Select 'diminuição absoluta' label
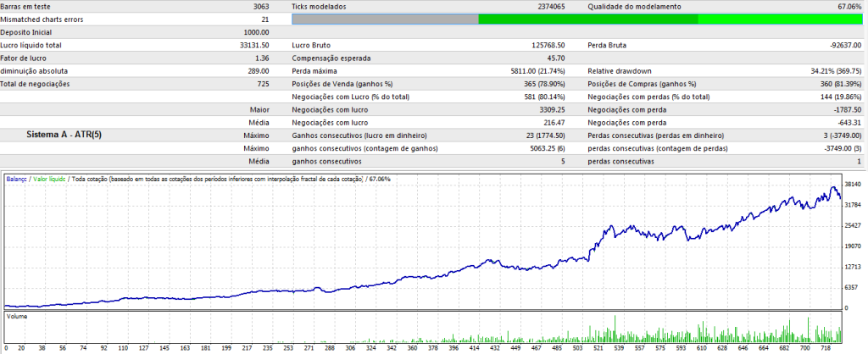The height and width of the screenshot is (354, 868). pyautogui.click(x=34, y=71)
